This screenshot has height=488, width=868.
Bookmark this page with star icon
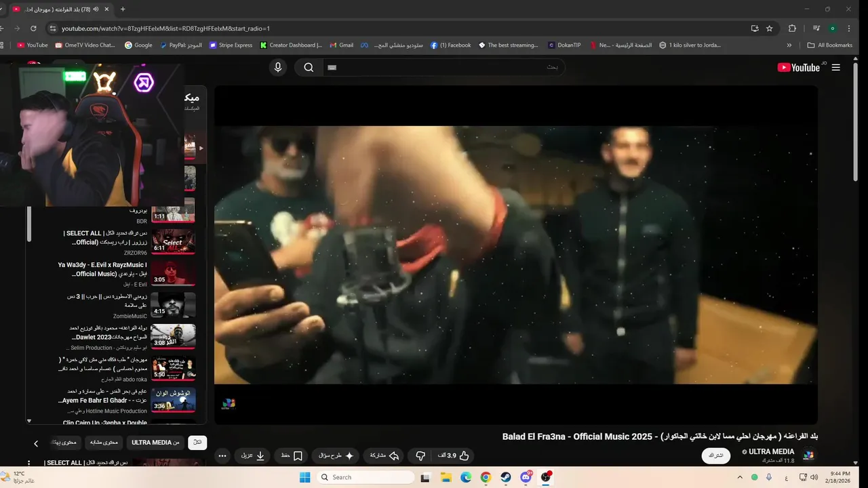pos(769,28)
